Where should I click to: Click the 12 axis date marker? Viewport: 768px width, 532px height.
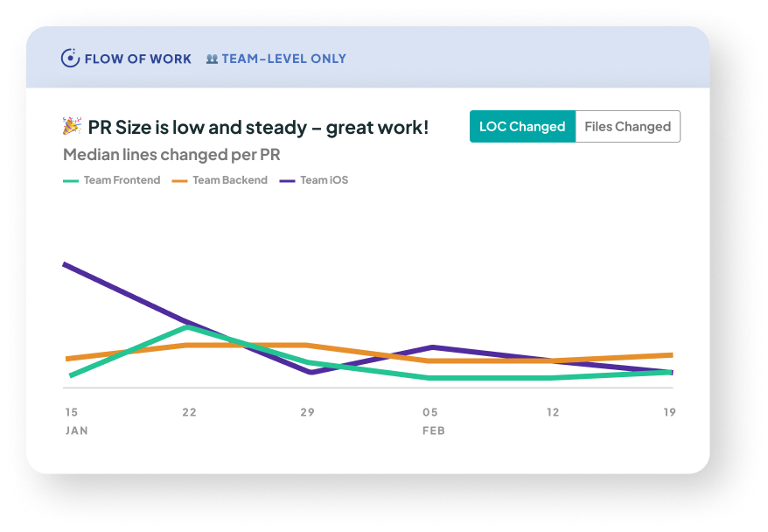pyautogui.click(x=553, y=412)
